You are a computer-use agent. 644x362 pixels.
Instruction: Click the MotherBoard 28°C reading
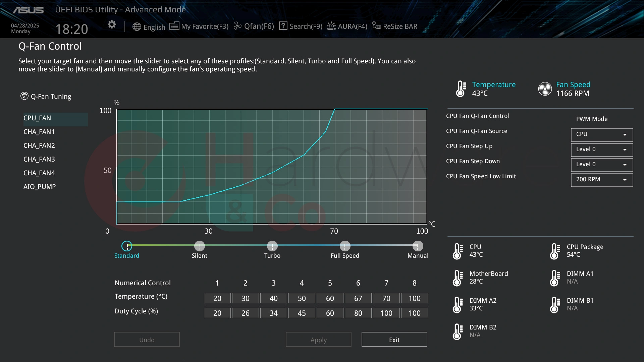pos(476,282)
